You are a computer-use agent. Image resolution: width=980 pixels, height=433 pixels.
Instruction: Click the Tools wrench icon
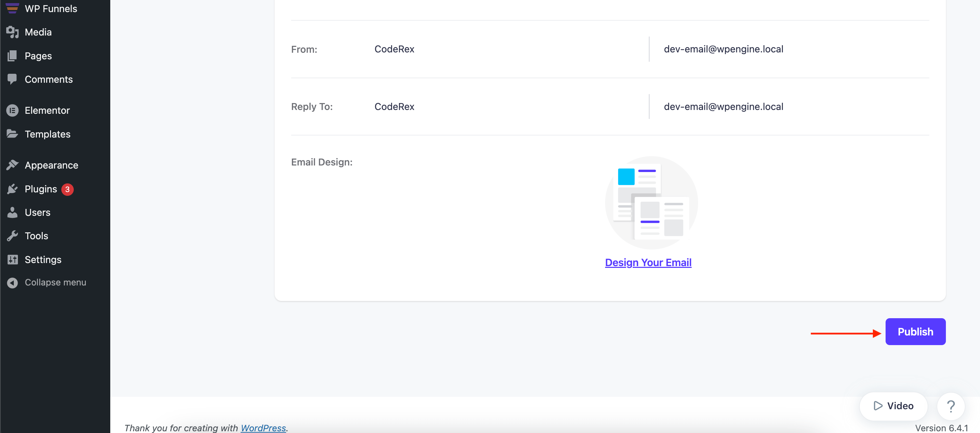pos(12,236)
